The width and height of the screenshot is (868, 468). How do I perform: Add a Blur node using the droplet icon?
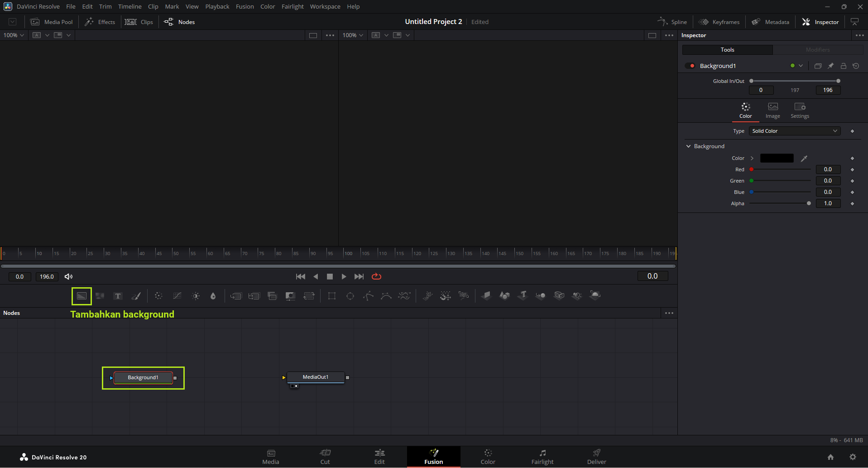pos(213,296)
